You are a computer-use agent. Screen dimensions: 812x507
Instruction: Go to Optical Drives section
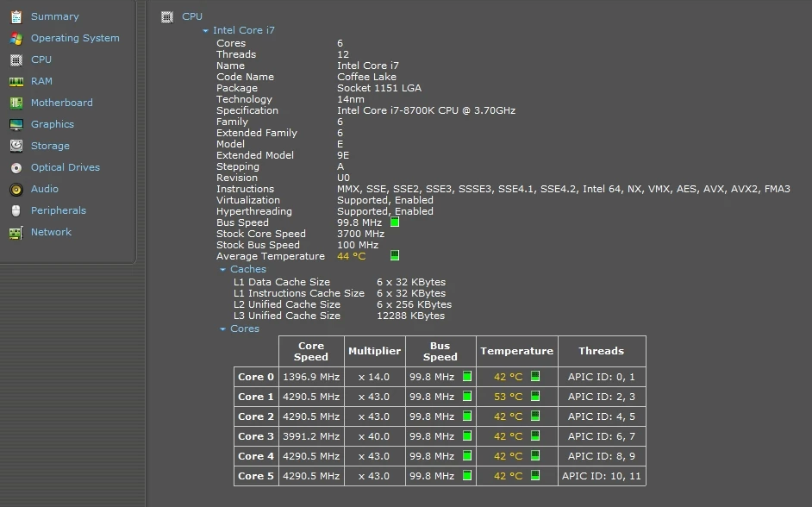(66, 167)
